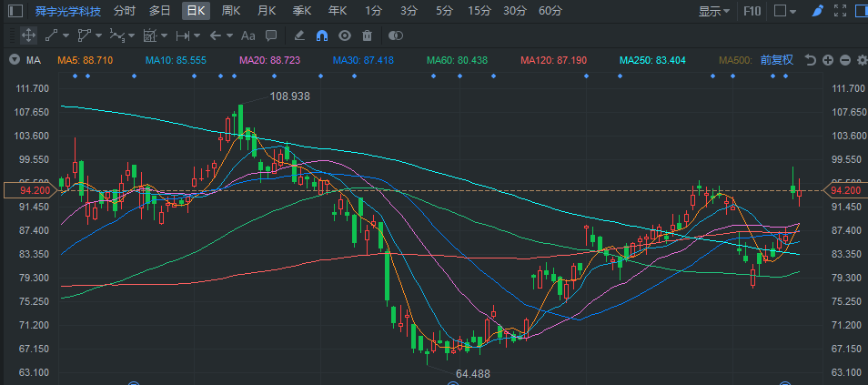This screenshot has height=385, width=868.
Task: Click the MA20: 88.723 value
Action: coord(269,60)
